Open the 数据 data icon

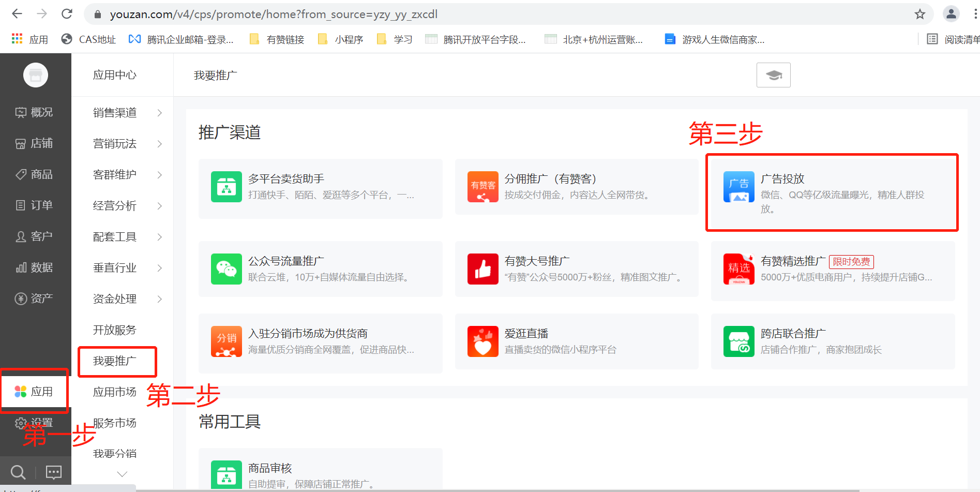pos(21,267)
